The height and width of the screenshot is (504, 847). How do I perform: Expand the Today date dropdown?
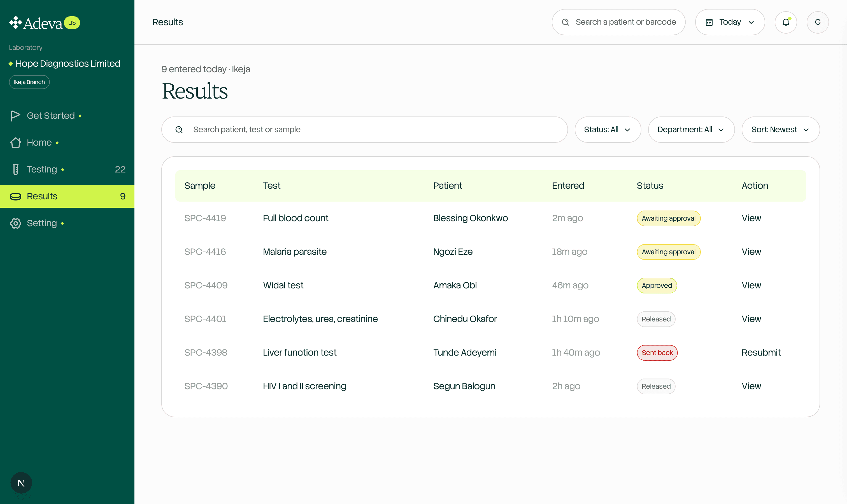(730, 22)
